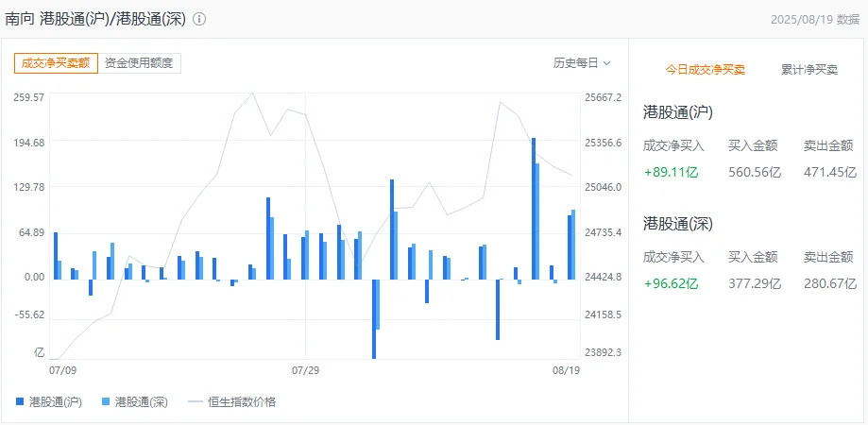This screenshot has width=868, height=425.
Task: Select 今日成交净买卖 tab
Action: [x=705, y=70]
